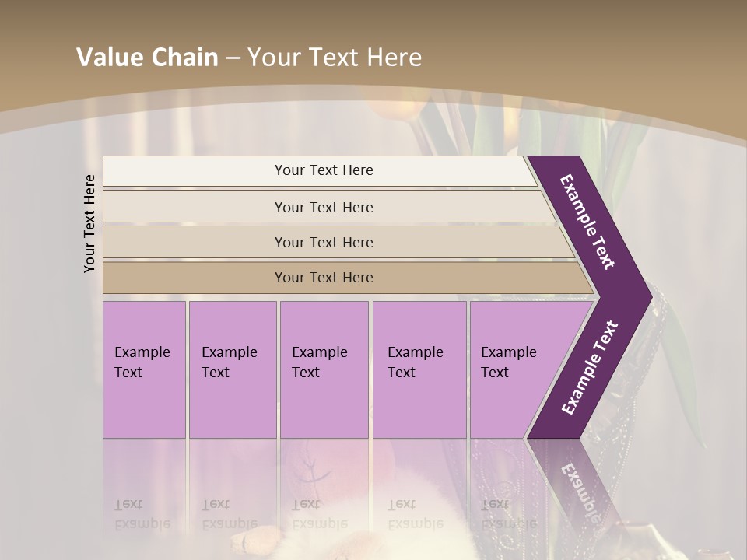Click the third light purple Example Text box
This screenshot has height=560, width=747.
pos(323,369)
